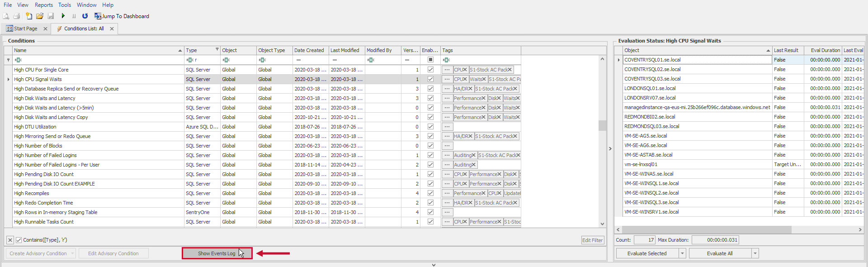The image size is (868, 267).
Task: Click the Evaluate All button
Action: pos(720,253)
